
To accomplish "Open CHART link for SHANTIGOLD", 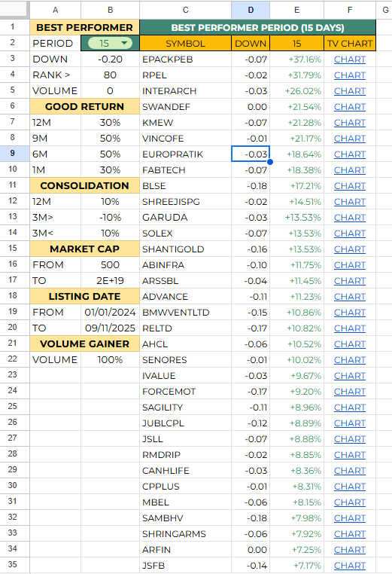I will (x=350, y=249).
